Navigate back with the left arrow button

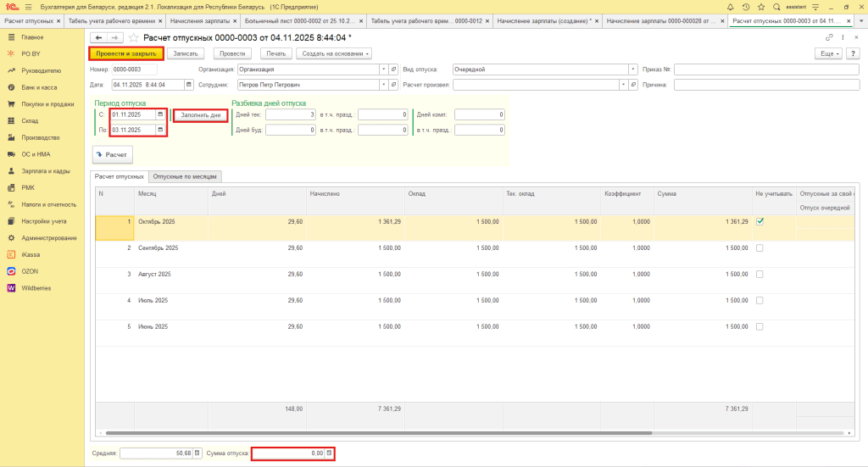coord(98,37)
